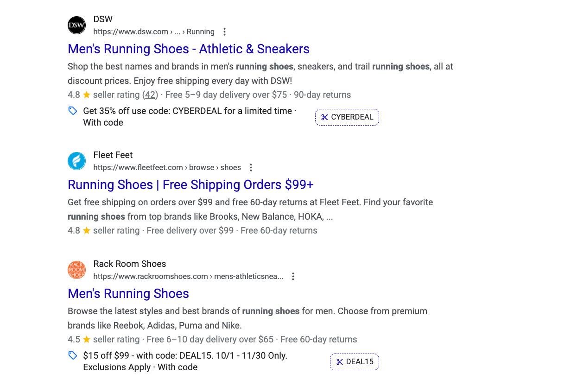Click 'Free 60-day returns' in Fleet Feet result
Screen dimensions: 571x392
pos(279,231)
